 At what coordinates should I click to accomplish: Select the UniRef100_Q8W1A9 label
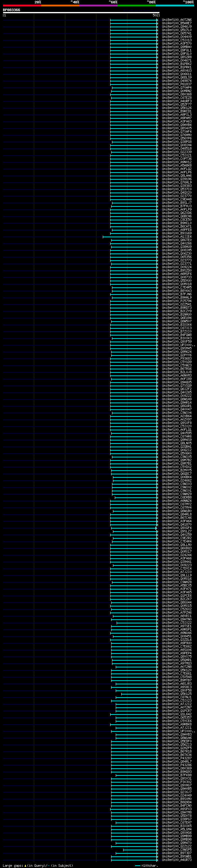177,399
